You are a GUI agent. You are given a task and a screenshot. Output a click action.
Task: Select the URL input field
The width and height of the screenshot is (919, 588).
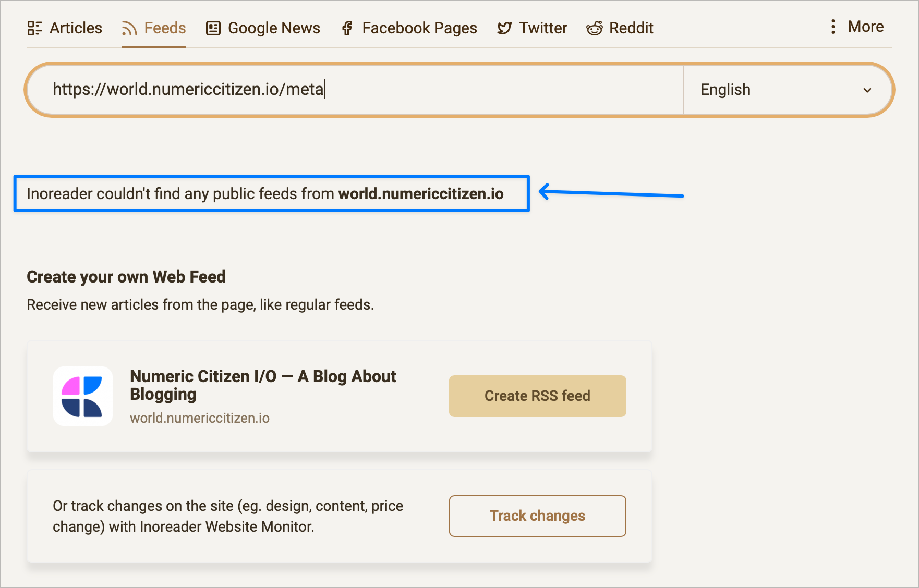tap(355, 89)
